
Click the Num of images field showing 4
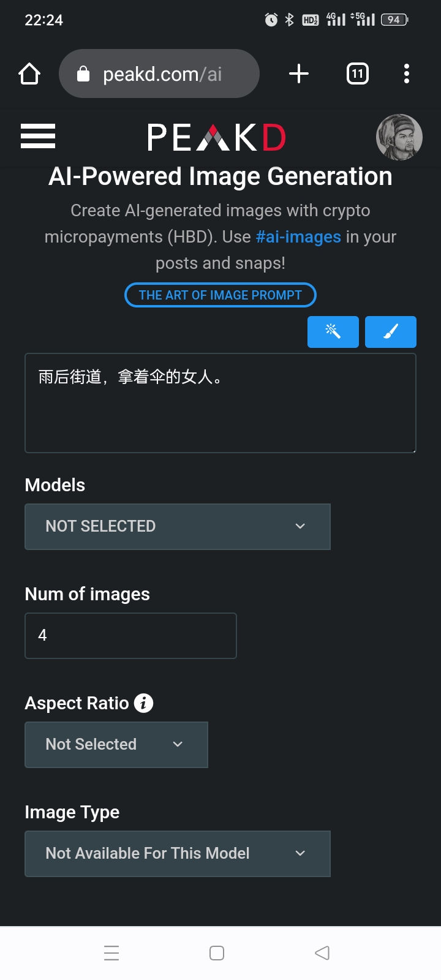[130, 635]
